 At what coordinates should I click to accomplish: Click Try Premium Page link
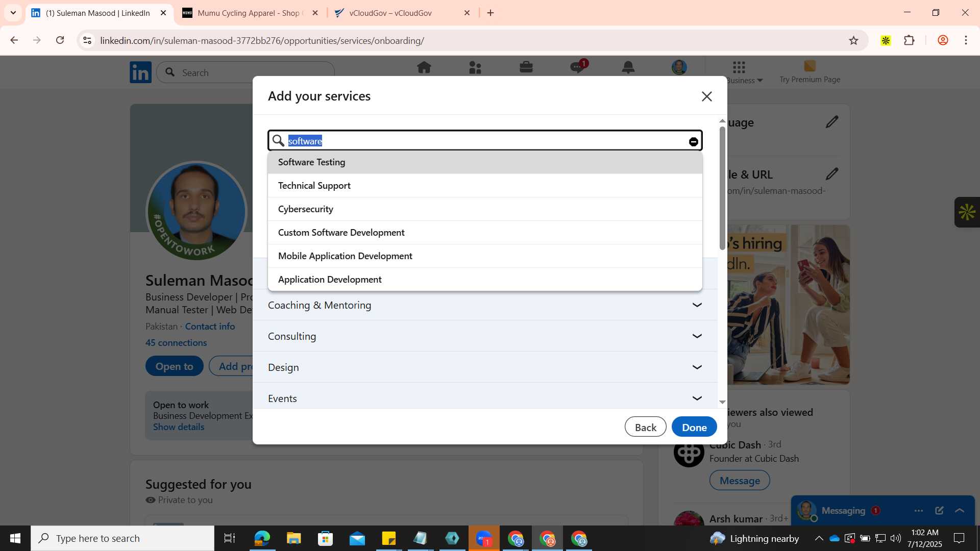click(x=810, y=71)
